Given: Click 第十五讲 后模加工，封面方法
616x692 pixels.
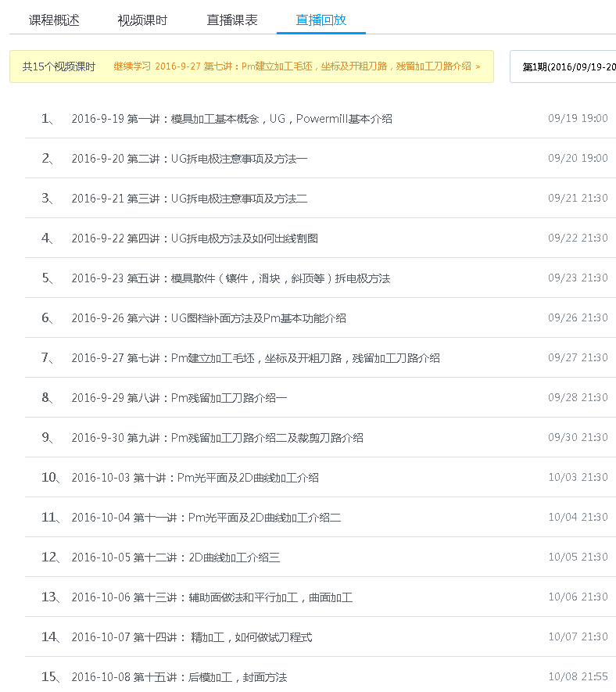Looking at the screenshot, I should pos(179,677).
